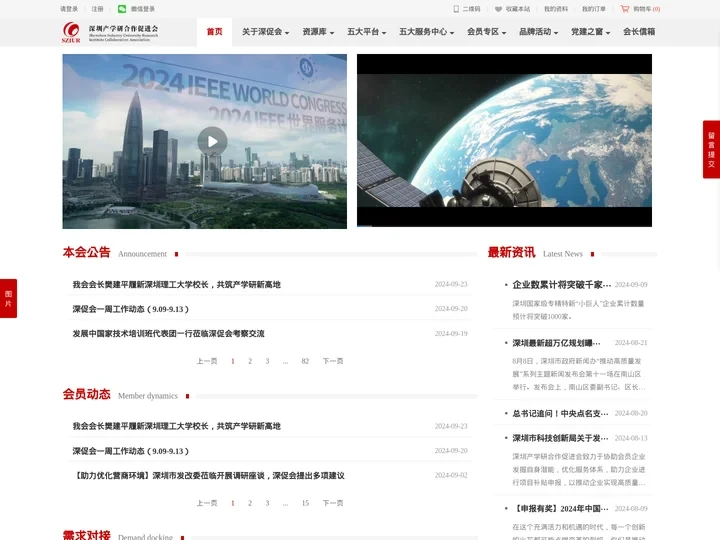Click the 最新资讯 section heading

point(512,253)
